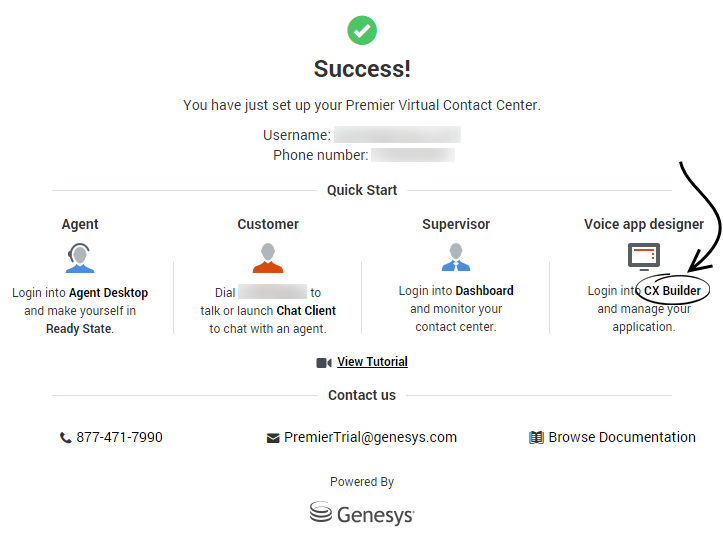
Task: Open the CX Builder link
Action: click(672, 291)
